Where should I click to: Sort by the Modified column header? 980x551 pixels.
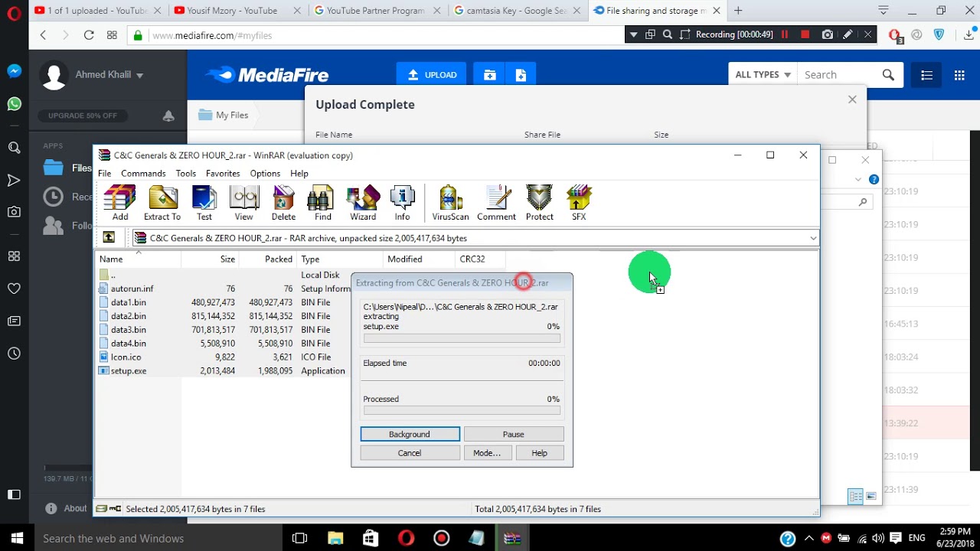point(419,259)
